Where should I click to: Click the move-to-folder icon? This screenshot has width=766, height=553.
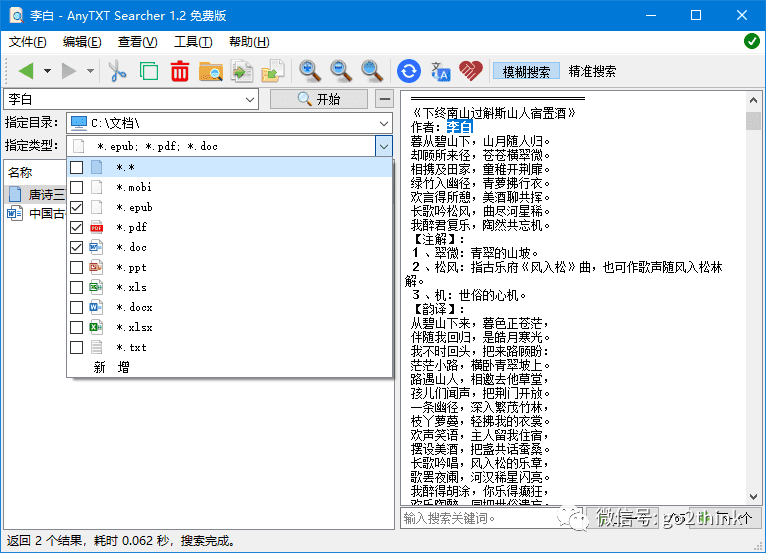pos(273,71)
